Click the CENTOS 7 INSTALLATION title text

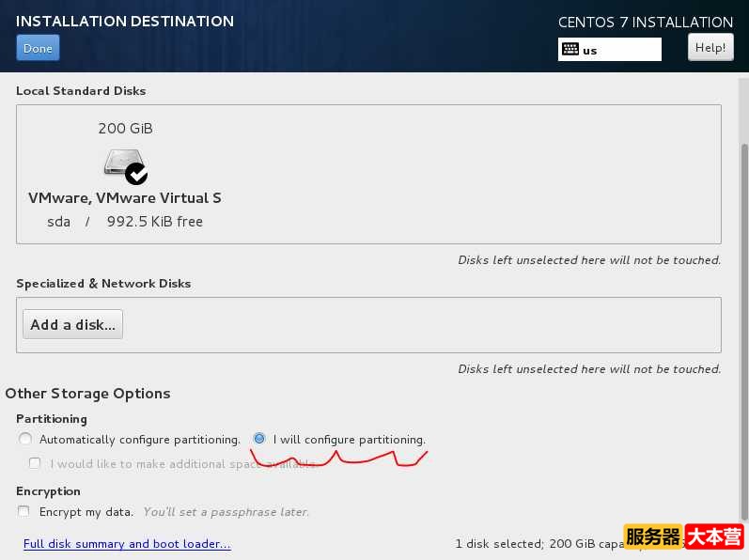pos(646,22)
